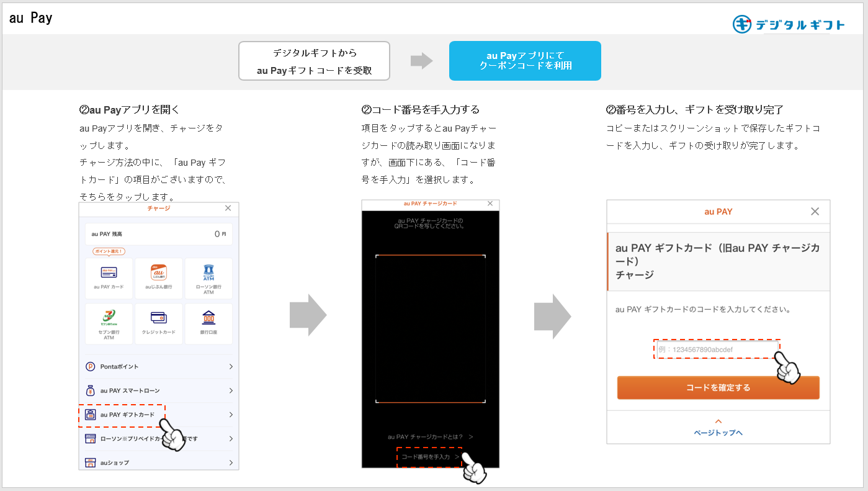Click the チャージ screen title
Viewport: 868px width, 491px height.
tap(159, 209)
